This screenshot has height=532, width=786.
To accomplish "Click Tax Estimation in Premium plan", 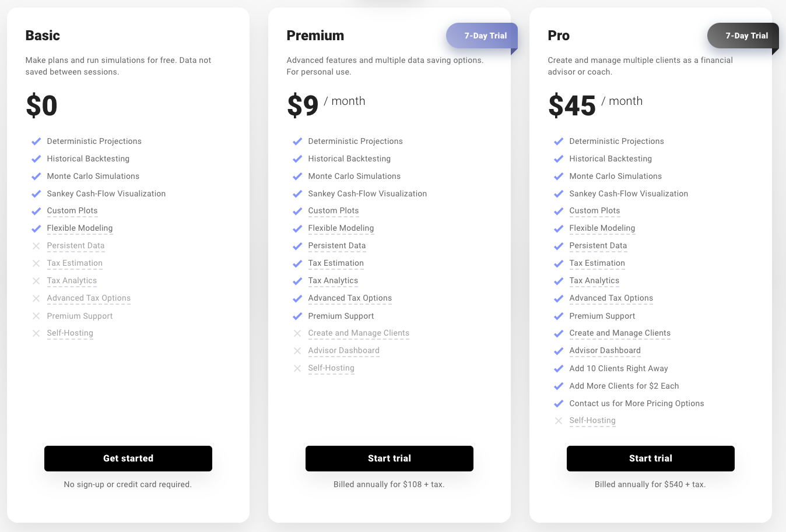I will (x=336, y=263).
